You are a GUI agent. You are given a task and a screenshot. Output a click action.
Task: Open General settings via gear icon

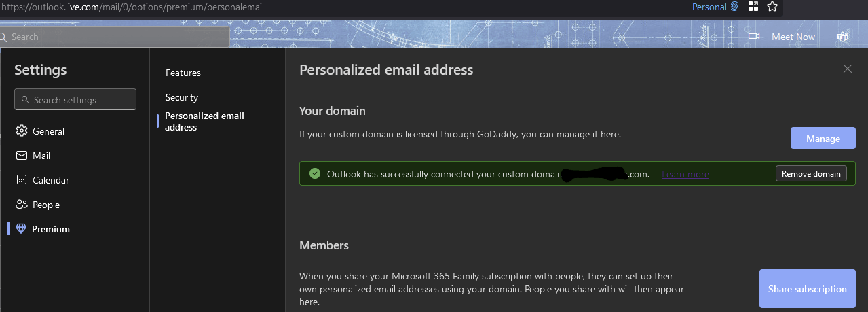point(21,131)
